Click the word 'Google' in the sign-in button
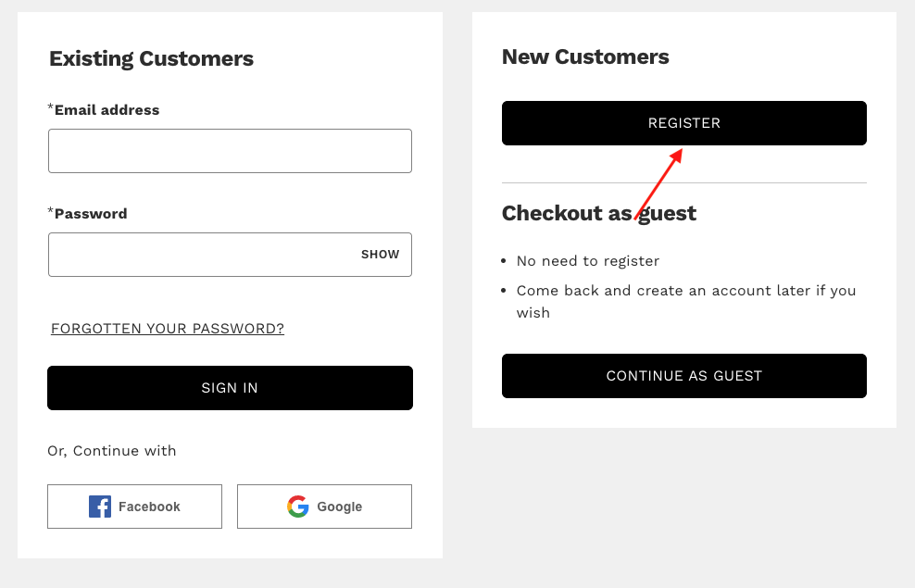The image size is (915, 588). (x=339, y=507)
